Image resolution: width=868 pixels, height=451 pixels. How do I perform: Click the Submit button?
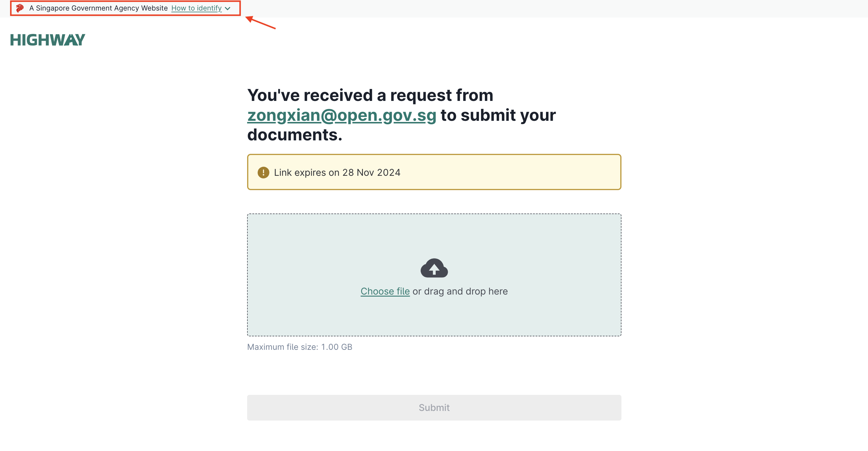pos(434,407)
